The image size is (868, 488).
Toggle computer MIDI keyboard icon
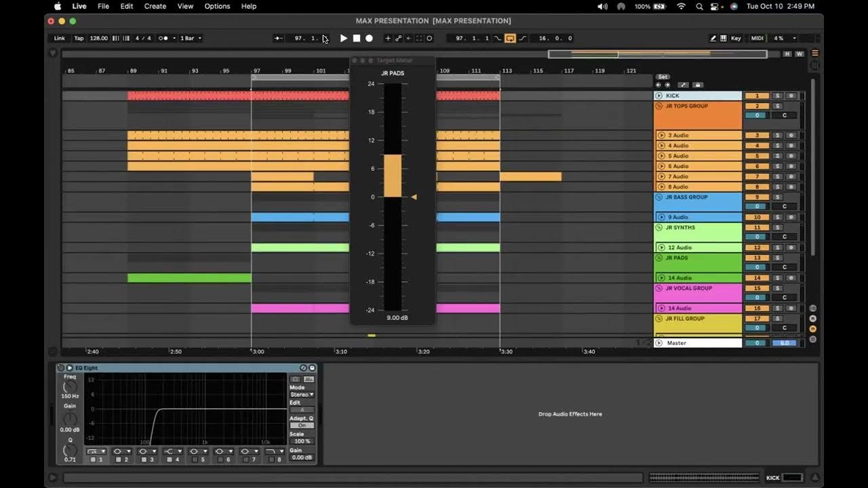(x=723, y=38)
